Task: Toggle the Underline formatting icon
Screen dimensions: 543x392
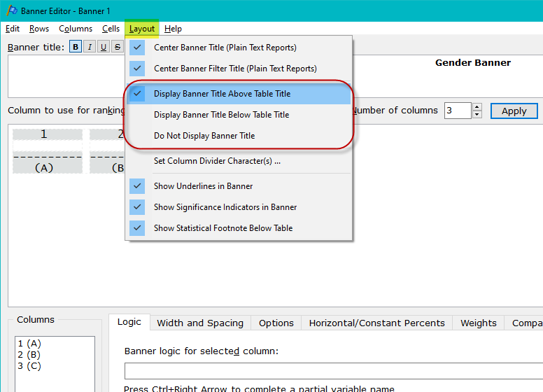Action: [x=104, y=47]
